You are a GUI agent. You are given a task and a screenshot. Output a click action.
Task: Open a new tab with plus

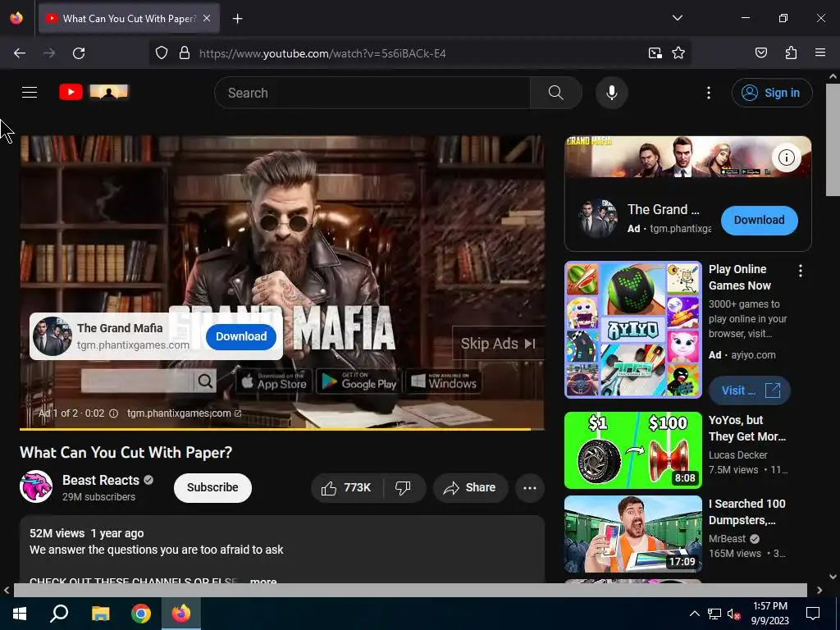pyautogui.click(x=237, y=19)
